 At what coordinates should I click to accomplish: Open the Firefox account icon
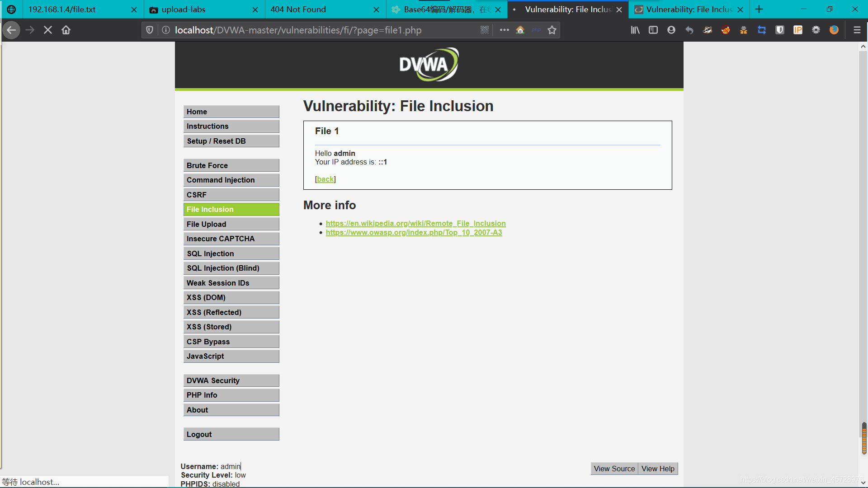pyautogui.click(x=671, y=30)
